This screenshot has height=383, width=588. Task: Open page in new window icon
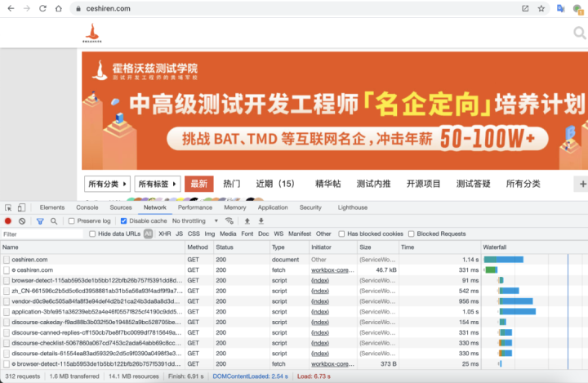[525, 8]
